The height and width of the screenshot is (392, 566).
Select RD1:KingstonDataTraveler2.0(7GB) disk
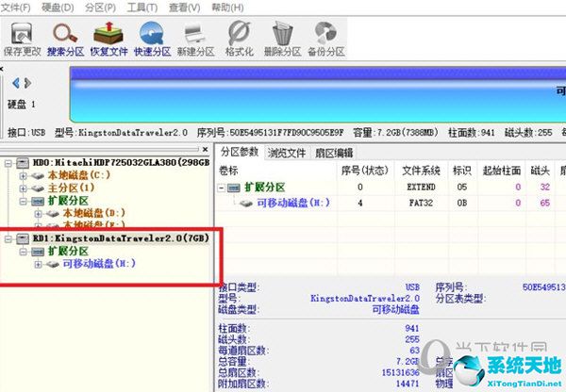[121, 238]
